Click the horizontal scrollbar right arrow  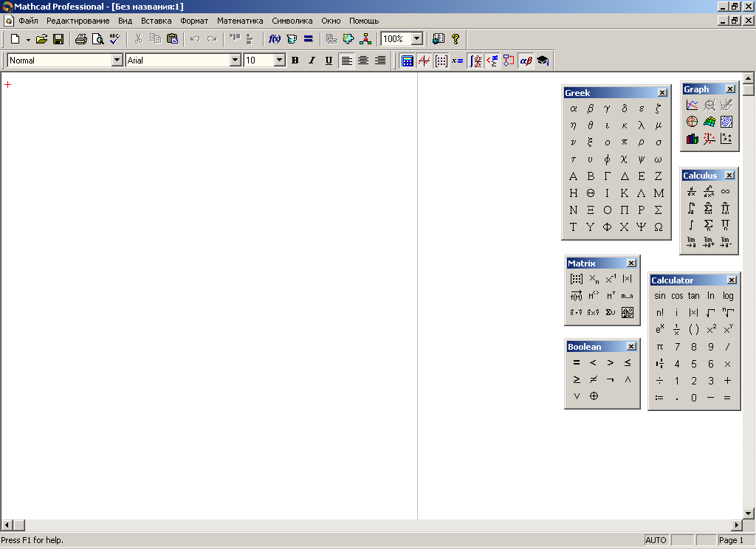point(737,525)
